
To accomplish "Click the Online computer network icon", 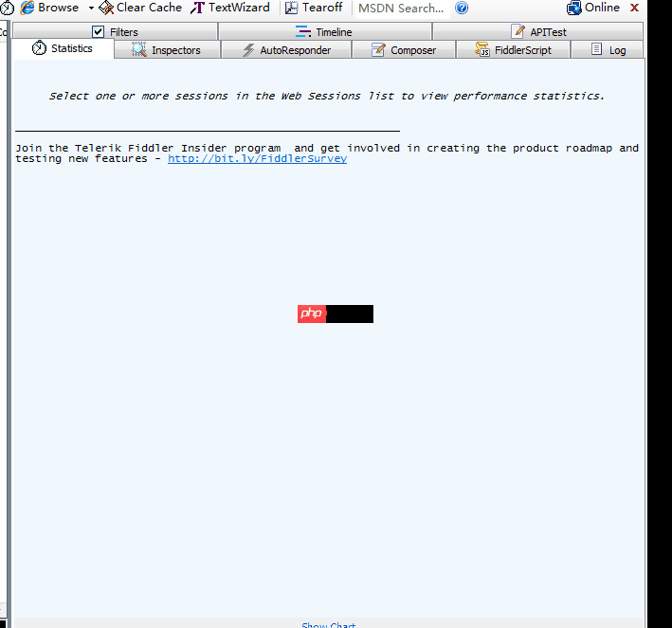I will pyautogui.click(x=573, y=8).
